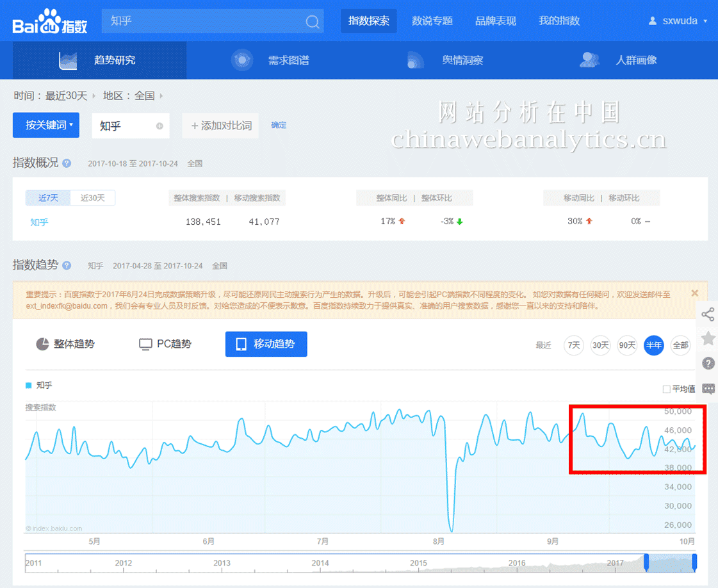
Task: Click the left timeline range slider handle
Action: click(646, 562)
